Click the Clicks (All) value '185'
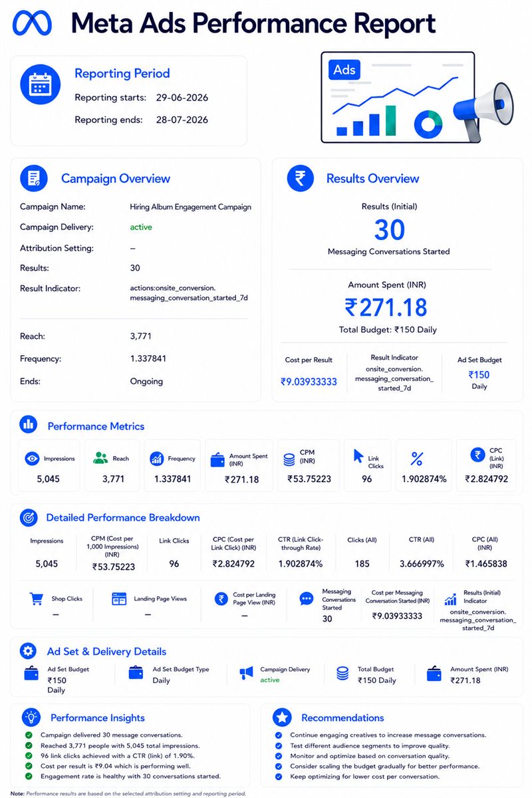This screenshot has width=532, height=798. coord(362,564)
